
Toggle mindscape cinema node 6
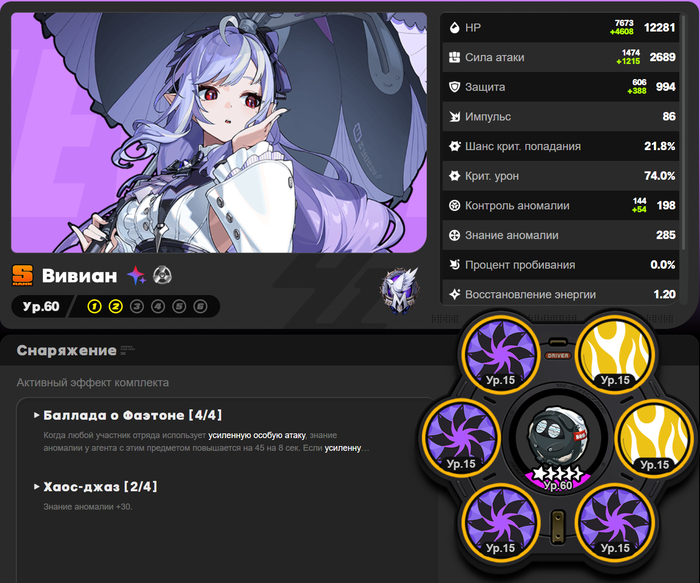pyautogui.click(x=200, y=307)
